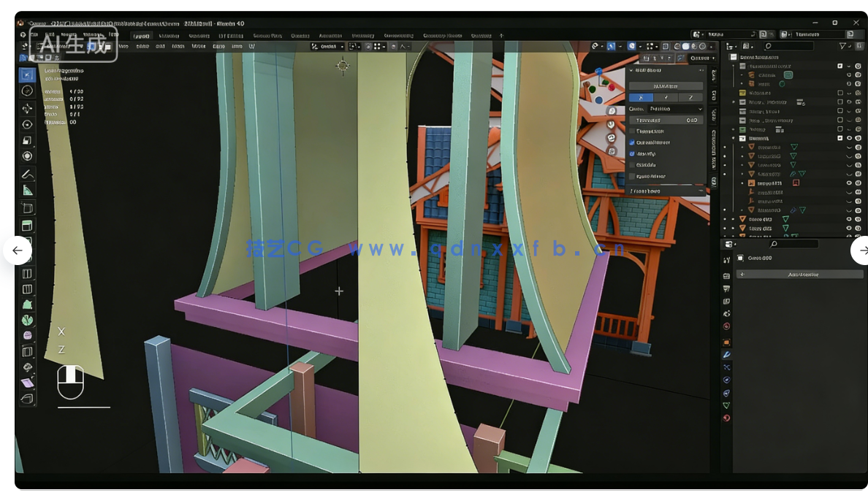Collapse the expanded Scene Collection in the Outliner
This screenshot has height=498, width=868.
click(731, 56)
